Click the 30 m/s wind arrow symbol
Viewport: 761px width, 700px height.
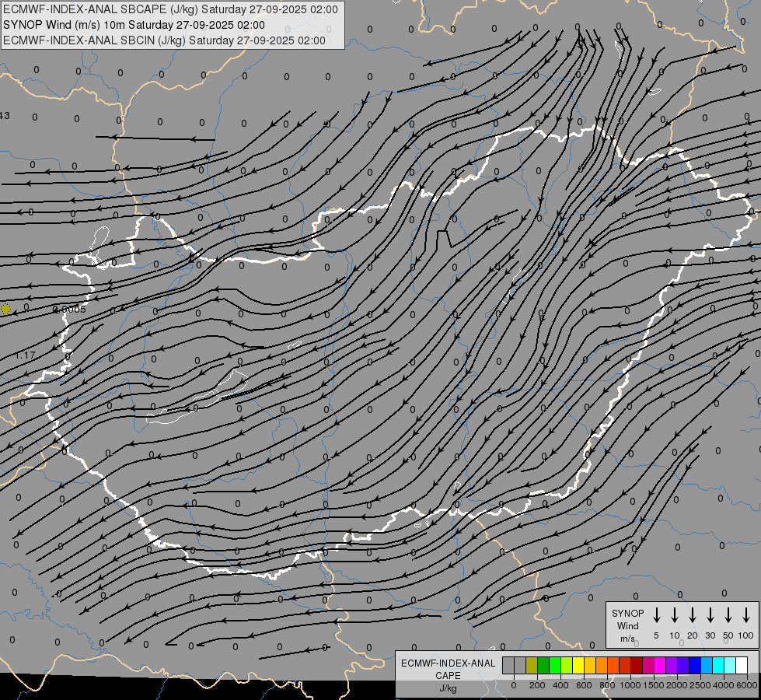coord(710,615)
